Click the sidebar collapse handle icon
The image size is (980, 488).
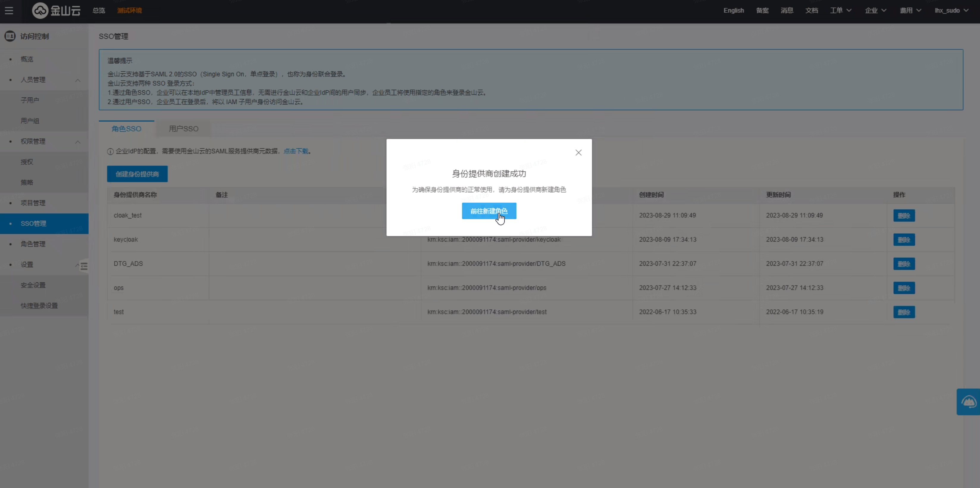(x=84, y=266)
